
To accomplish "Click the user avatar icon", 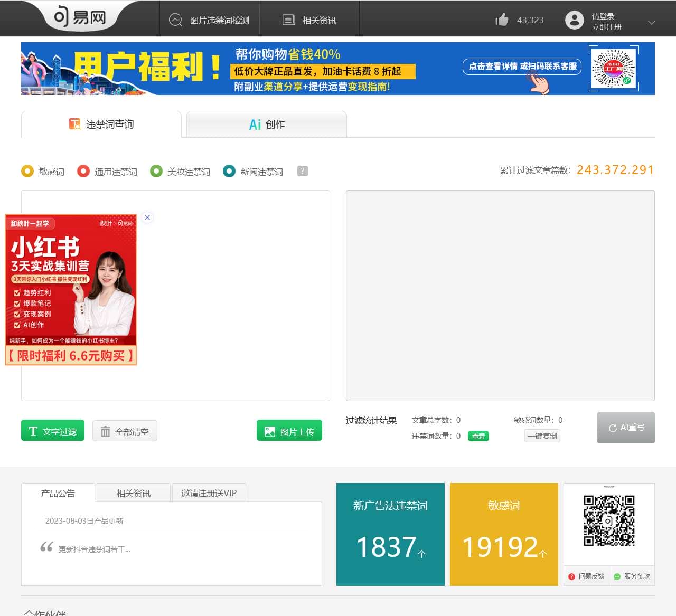I will pyautogui.click(x=575, y=21).
